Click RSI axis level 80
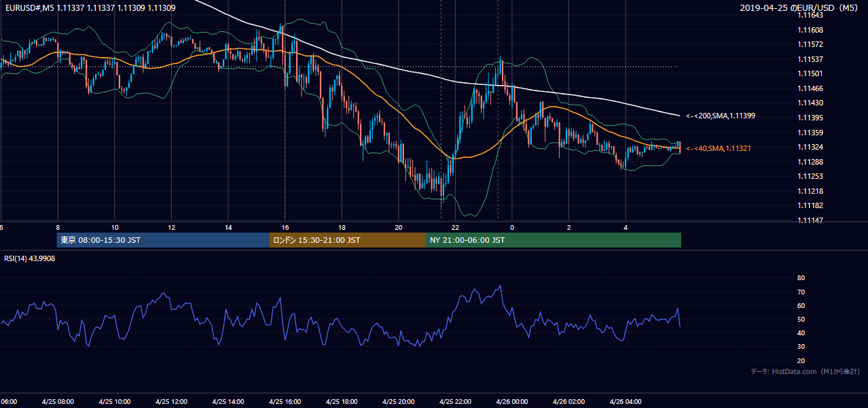 point(801,278)
